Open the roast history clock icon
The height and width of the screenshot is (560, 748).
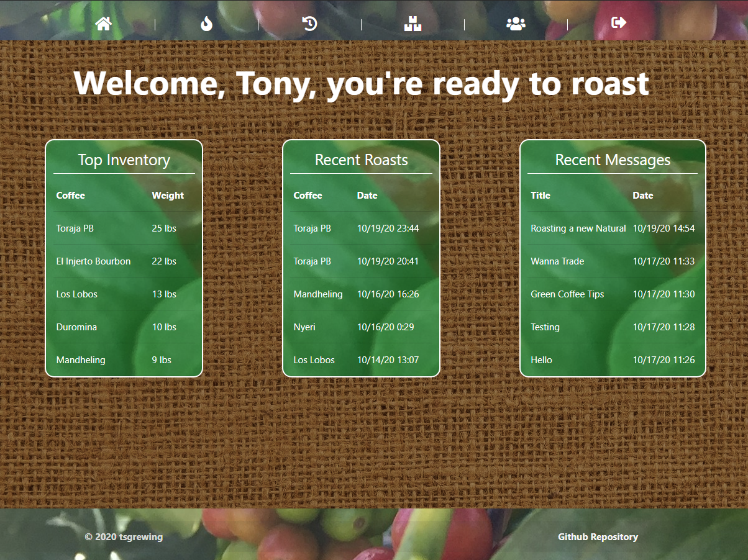309,24
